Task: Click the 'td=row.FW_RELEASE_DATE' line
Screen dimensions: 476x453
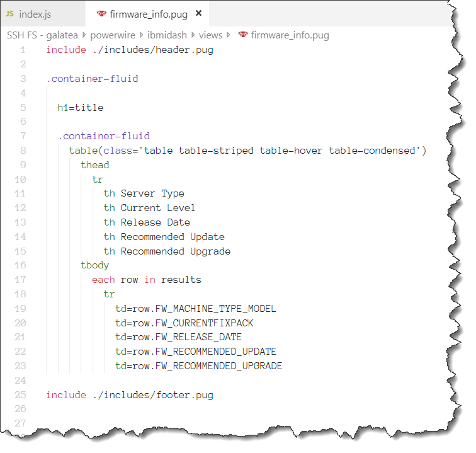Action: click(178, 337)
